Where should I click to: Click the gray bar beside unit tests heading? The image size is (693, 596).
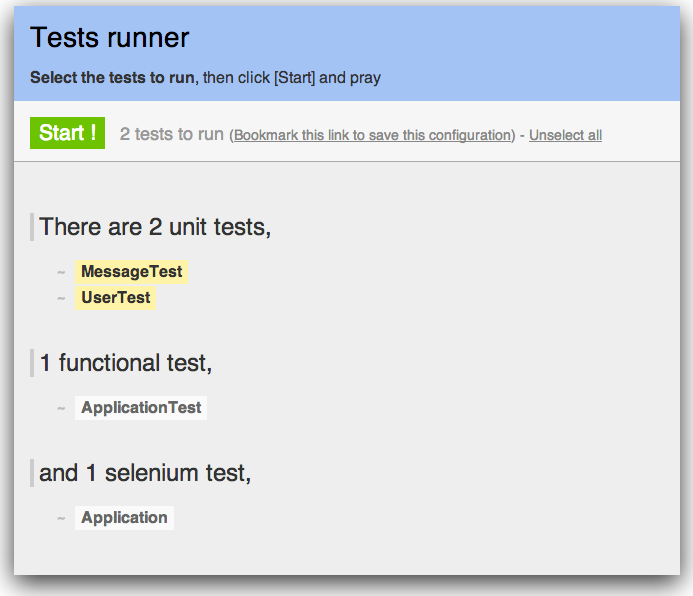32,227
